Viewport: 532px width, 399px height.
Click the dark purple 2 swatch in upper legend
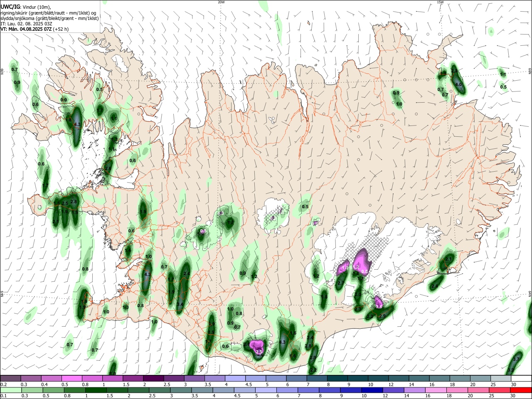point(153,379)
